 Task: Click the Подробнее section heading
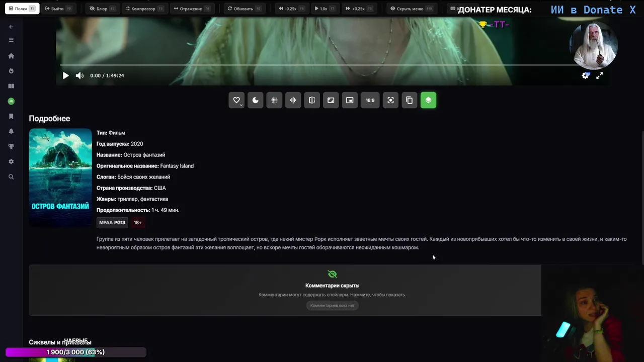[x=49, y=119]
